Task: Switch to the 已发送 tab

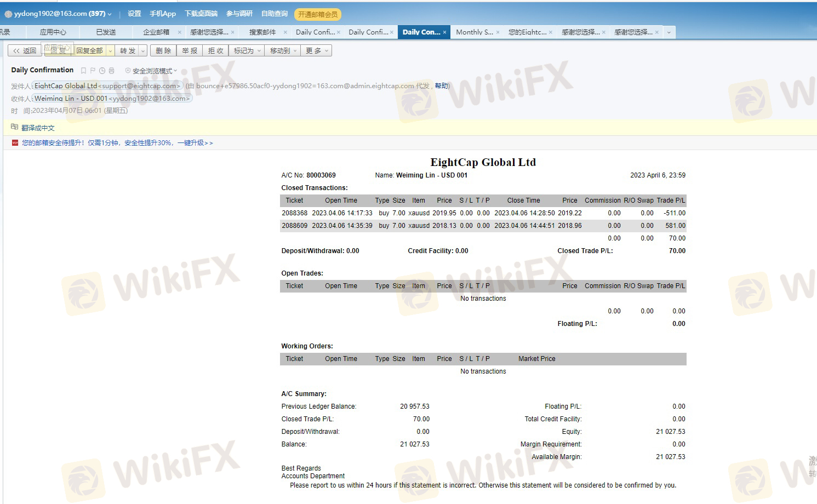Action: pyautogui.click(x=106, y=32)
